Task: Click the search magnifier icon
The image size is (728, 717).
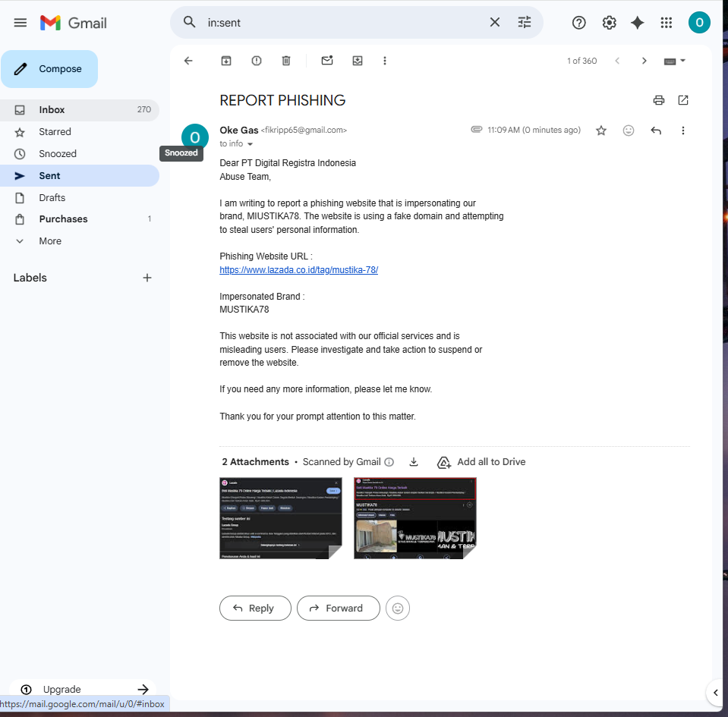Action: pyautogui.click(x=189, y=22)
